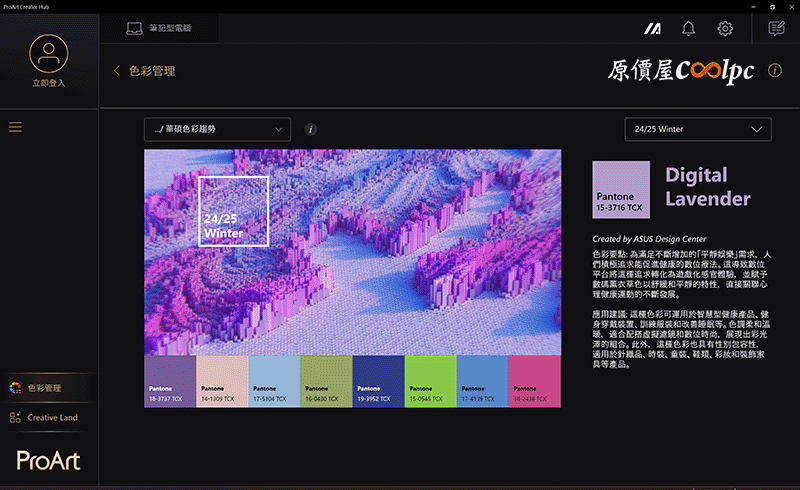Select the Pantone 18-2436 TCX magenta swatch
The image size is (800, 490).
coord(535,381)
